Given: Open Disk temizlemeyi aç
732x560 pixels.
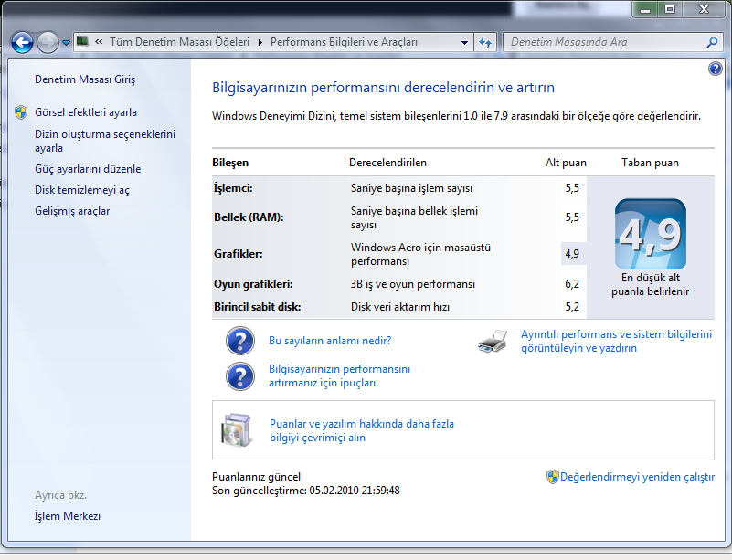Looking at the screenshot, I should [x=82, y=190].
